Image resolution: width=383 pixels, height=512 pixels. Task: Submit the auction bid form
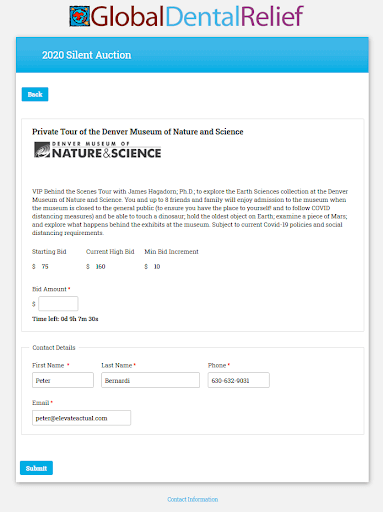(x=36, y=468)
